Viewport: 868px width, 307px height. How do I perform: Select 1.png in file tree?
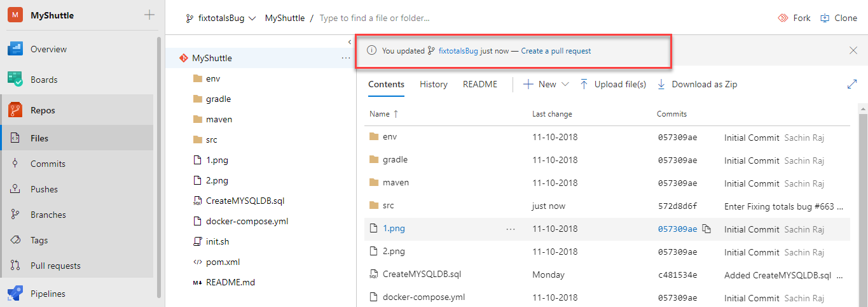[217, 160]
